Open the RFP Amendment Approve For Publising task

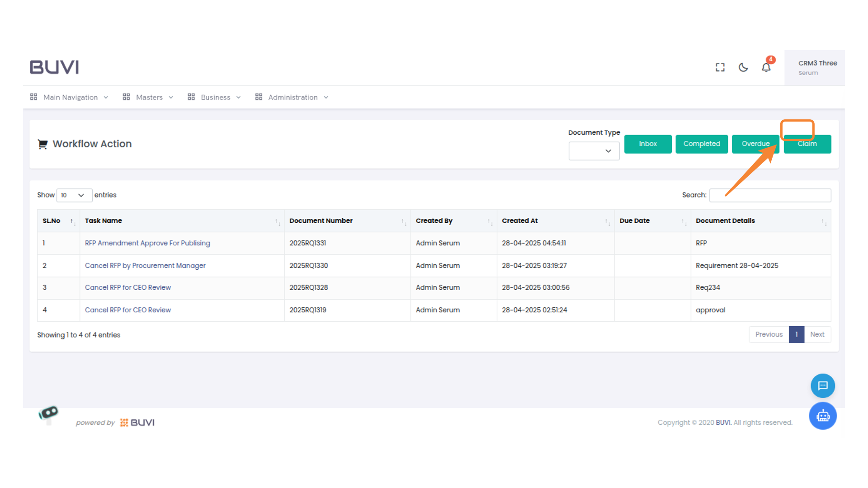click(147, 243)
